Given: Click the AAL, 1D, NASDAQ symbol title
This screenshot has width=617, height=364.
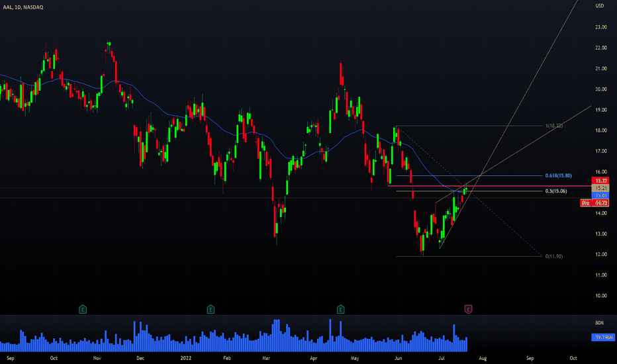Looking at the screenshot, I should pyautogui.click(x=23, y=7).
